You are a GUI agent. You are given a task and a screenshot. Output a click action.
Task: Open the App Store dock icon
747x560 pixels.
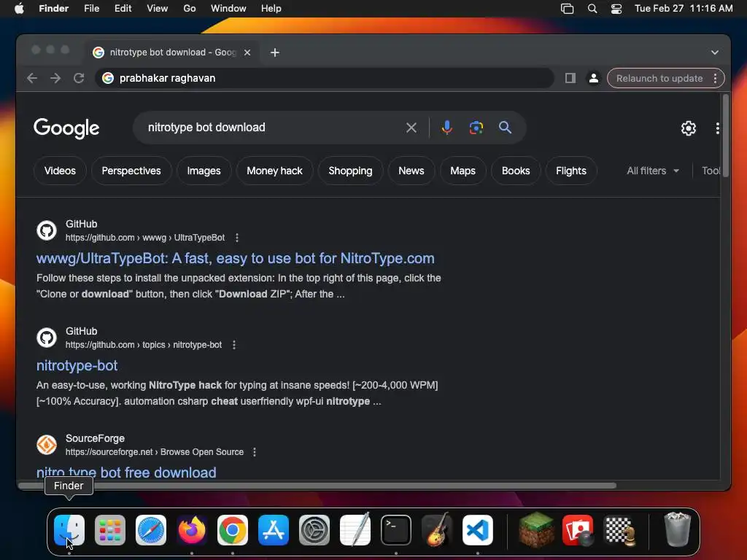274,529
